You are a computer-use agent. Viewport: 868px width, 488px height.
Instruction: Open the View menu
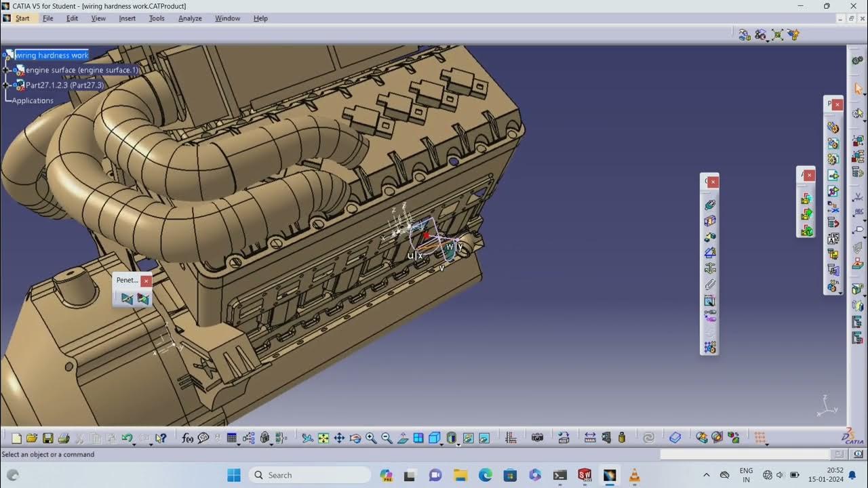(x=98, y=18)
